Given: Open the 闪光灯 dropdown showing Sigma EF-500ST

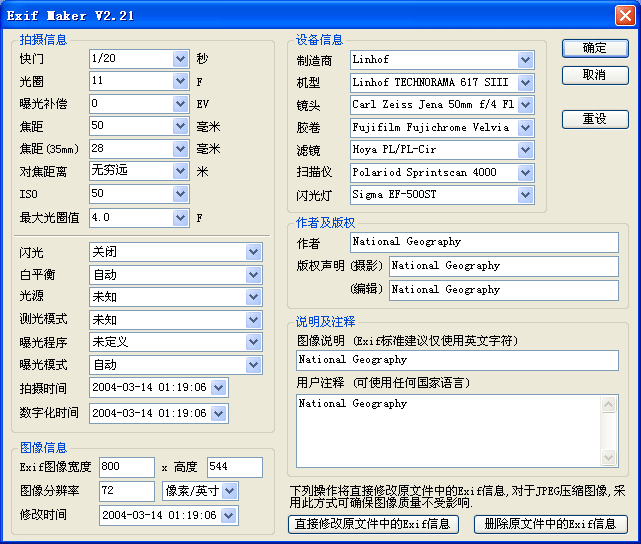Looking at the screenshot, I should pos(525,195).
